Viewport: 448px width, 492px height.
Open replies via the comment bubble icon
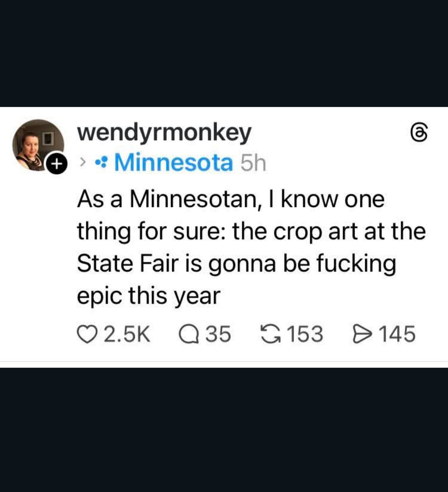coord(189,334)
